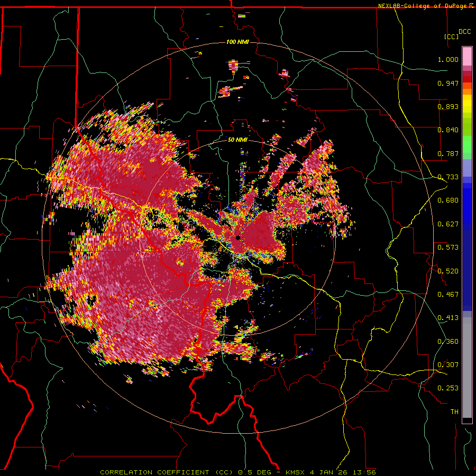Click the 100 NMI range ring label
Screen dimensions: 476x476
237,42
